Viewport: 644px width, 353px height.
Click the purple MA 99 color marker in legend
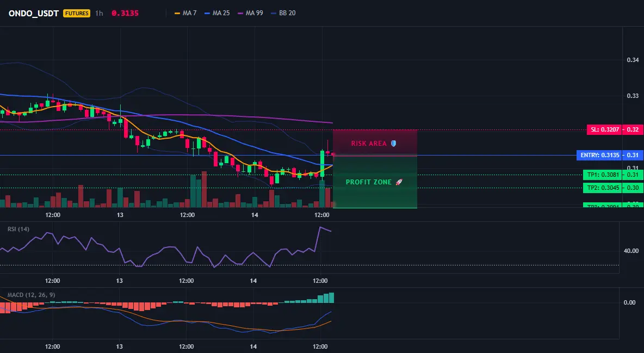[240, 13]
